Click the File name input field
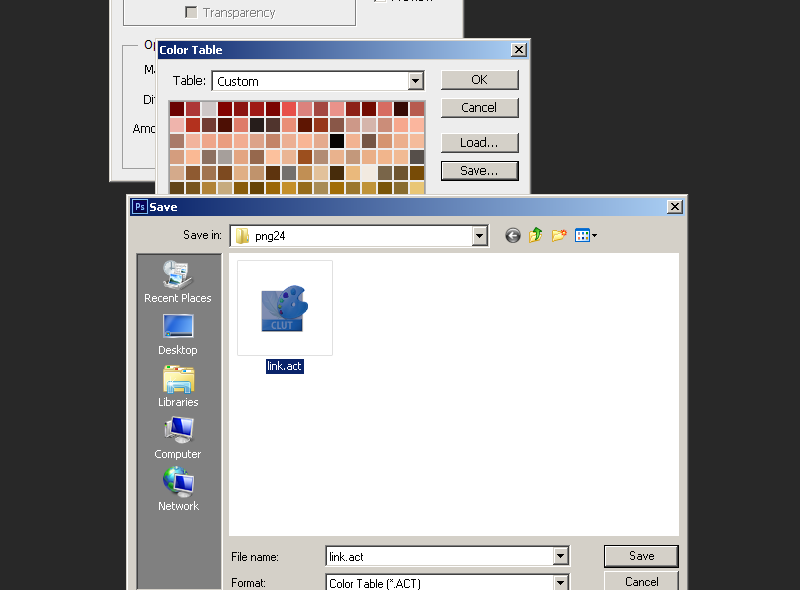 440,556
